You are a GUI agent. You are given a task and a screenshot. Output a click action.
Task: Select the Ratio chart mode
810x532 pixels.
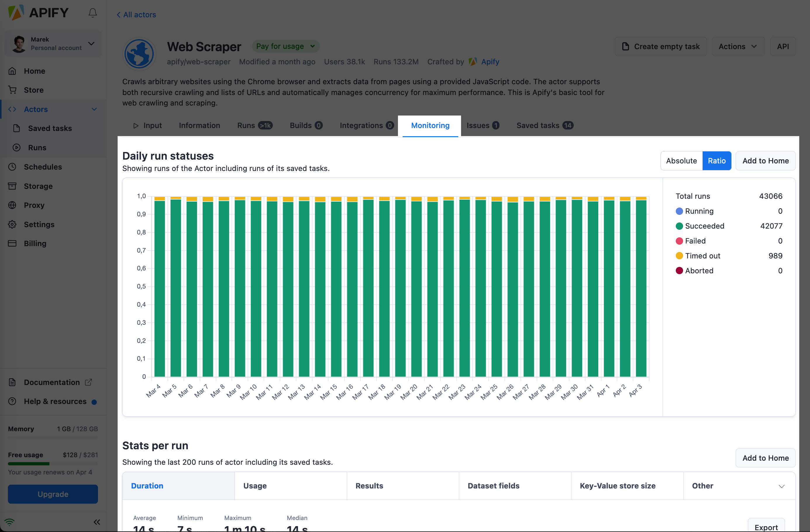[x=716, y=160]
